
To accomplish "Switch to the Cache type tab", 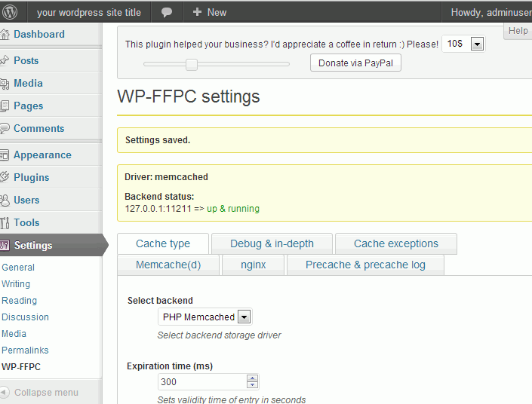I will point(163,243).
